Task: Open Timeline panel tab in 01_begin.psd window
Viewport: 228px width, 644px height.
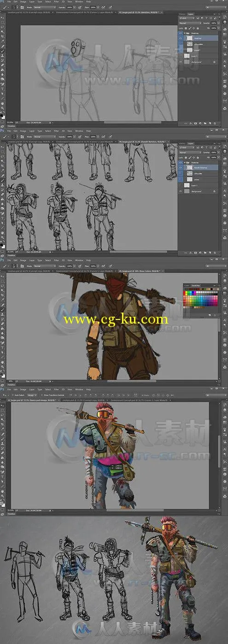Action: tap(10, 126)
